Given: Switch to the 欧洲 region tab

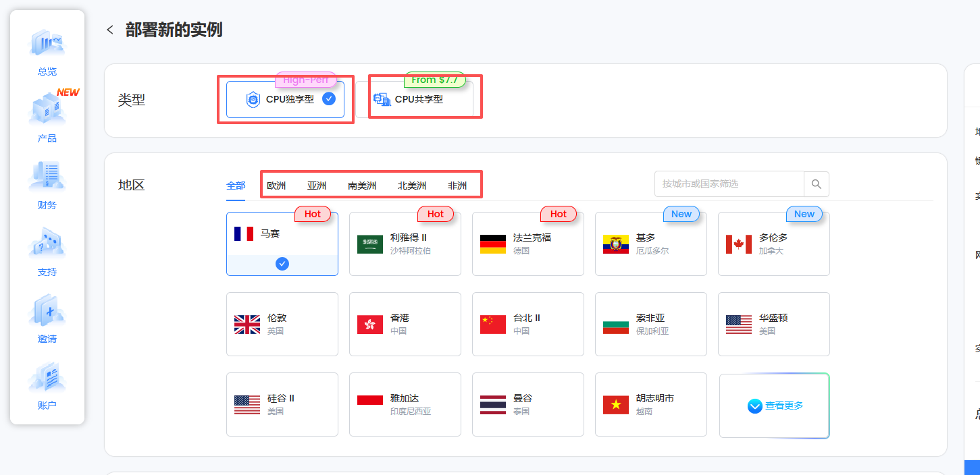Looking at the screenshot, I should [276, 184].
